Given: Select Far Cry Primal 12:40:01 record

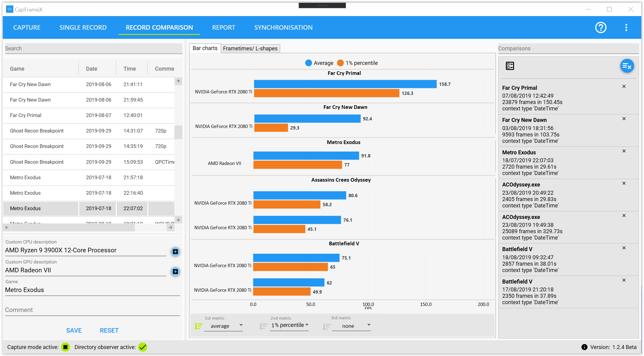Looking at the screenshot, I should tap(88, 116).
